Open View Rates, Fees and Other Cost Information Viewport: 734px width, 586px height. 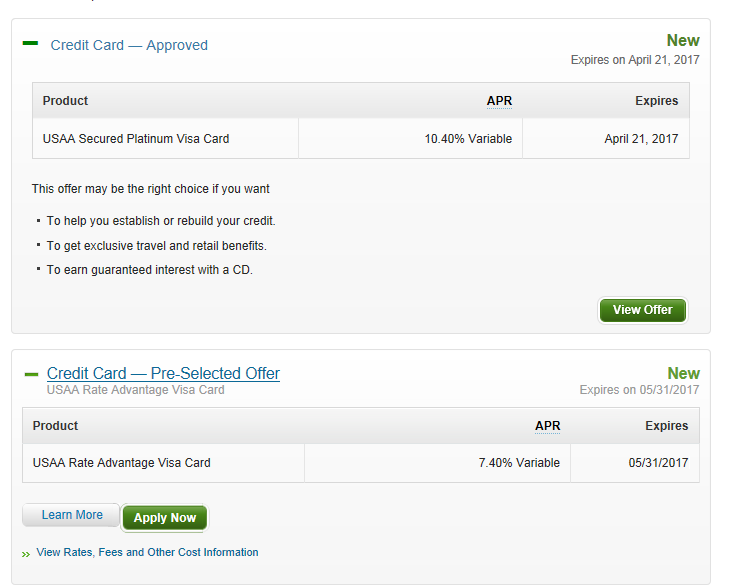(147, 552)
